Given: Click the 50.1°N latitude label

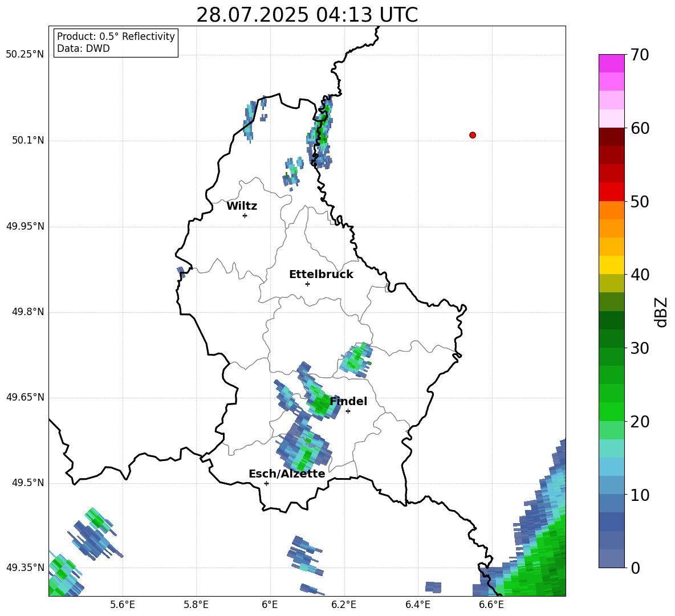Looking at the screenshot, I should point(29,141).
